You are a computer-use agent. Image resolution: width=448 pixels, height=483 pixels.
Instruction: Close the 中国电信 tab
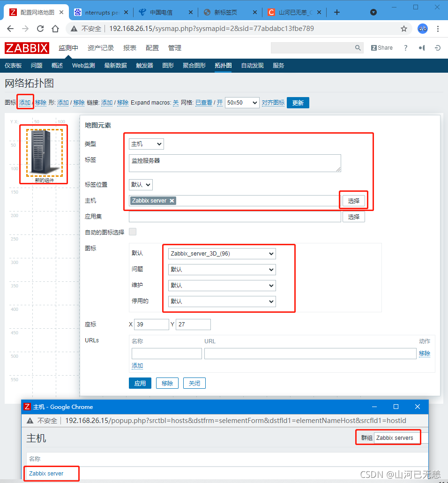(x=191, y=12)
